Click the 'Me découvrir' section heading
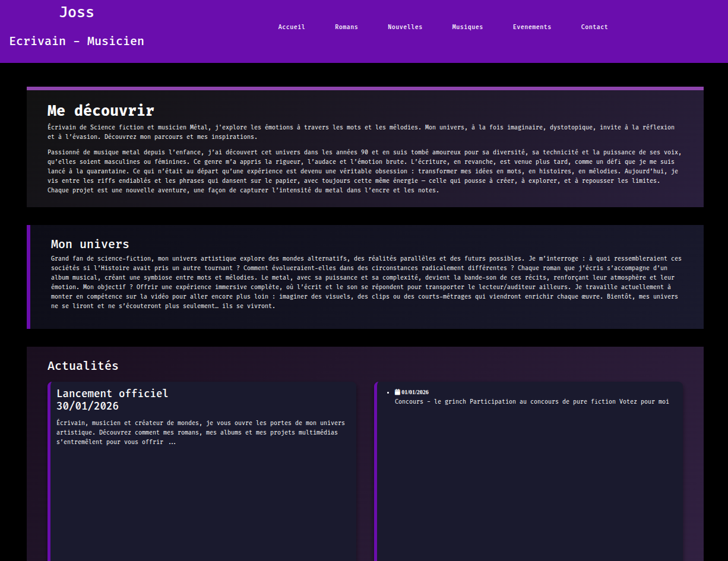This screenshot has width=728, height=561. tap(101, 110)
